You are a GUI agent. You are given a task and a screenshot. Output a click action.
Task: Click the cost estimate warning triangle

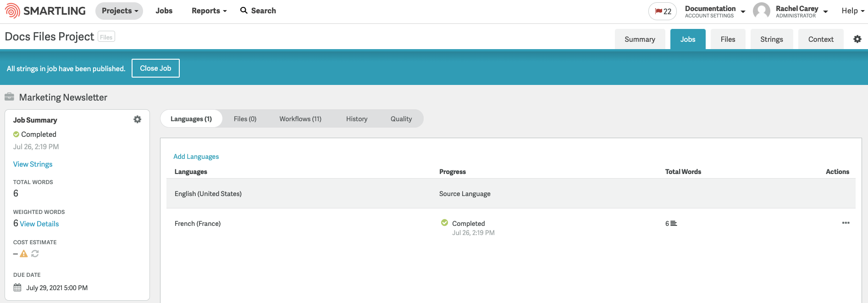click(24, 253)
